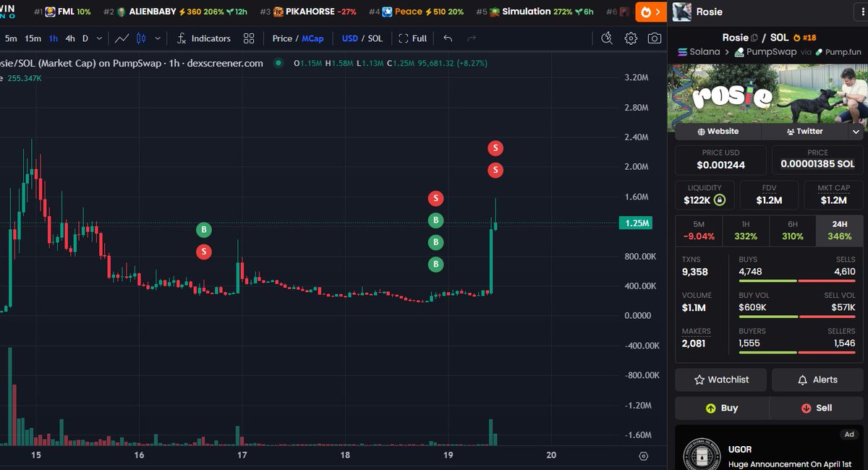Toggle Full screen chart mode
The height and width of the screenshot is (470, 868).
tap(413, 38)
